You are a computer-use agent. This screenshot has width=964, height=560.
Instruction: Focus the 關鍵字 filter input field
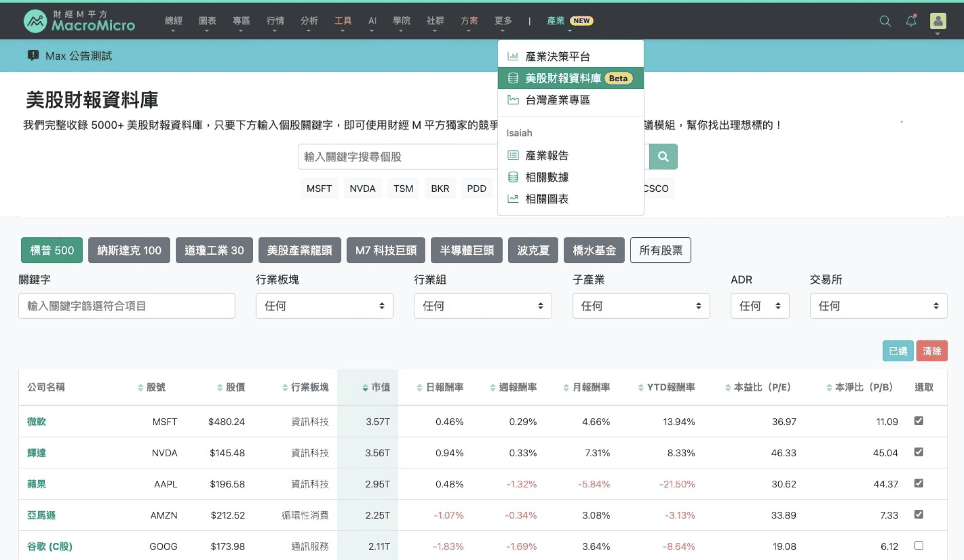coord(127,306)
